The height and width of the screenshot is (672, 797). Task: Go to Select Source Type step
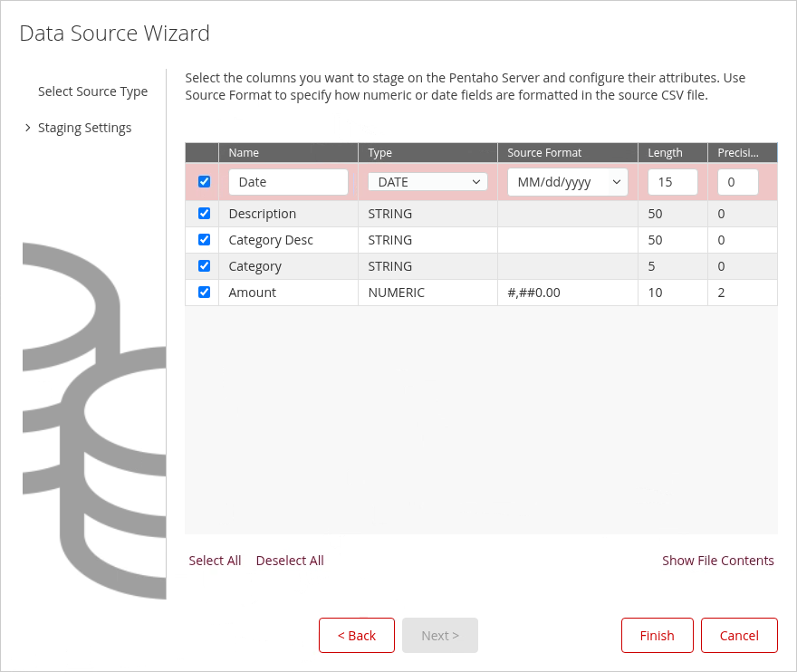coord(92,91)
